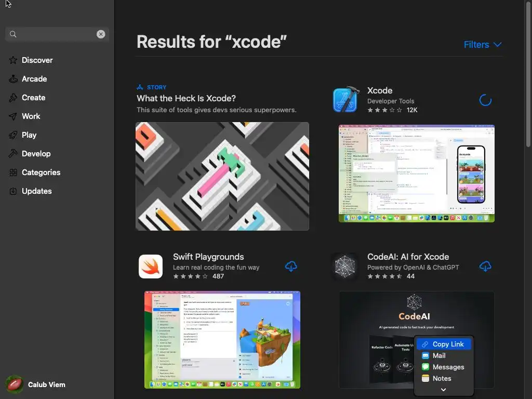
Task: Click the Updates download icon
Action: coord(13,191)
